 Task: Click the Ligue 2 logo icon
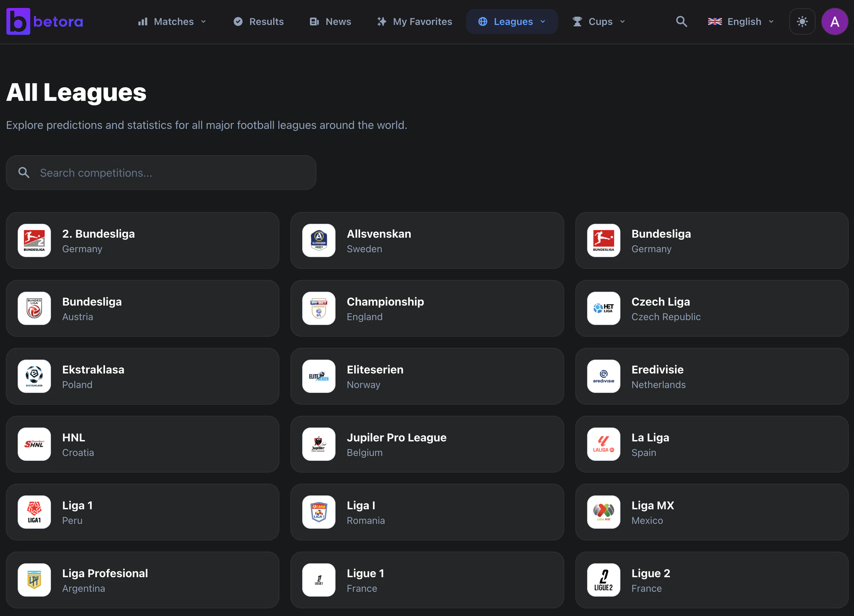pyautogui.click(x=603, y=580)
